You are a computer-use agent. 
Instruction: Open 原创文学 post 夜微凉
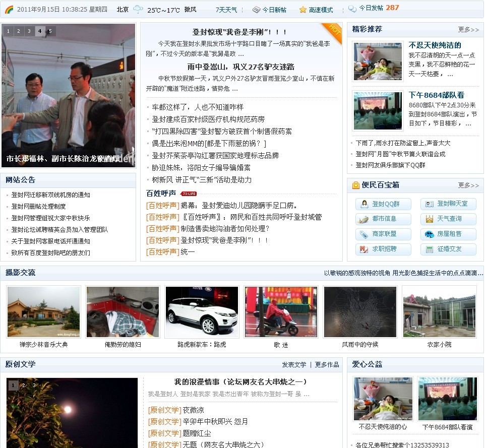(194, 410)
